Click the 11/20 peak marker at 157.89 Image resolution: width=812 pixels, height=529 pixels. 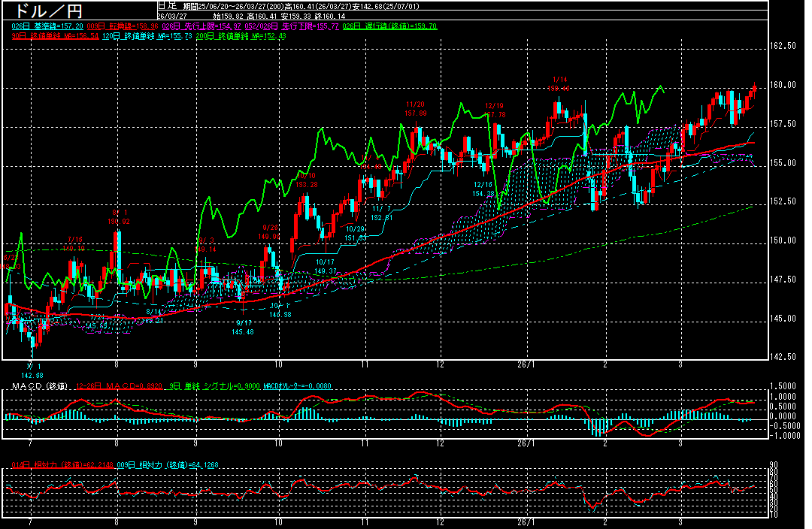[416, 108]
